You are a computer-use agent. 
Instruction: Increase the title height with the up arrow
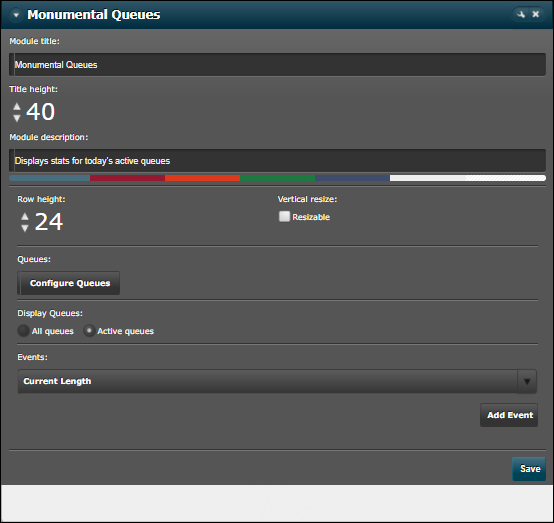(x=17, y=106)
